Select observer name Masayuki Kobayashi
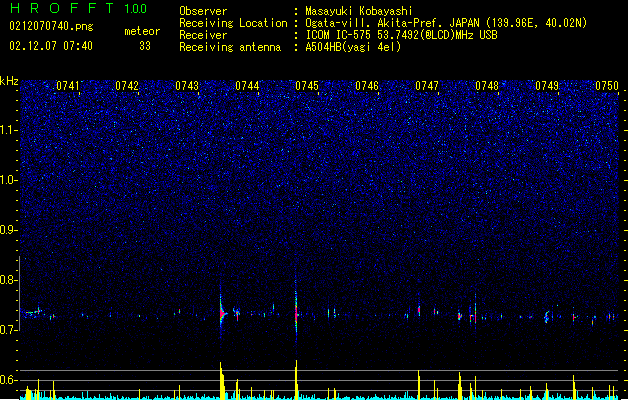This screenshot has height=400, width=629. [359, 11]
